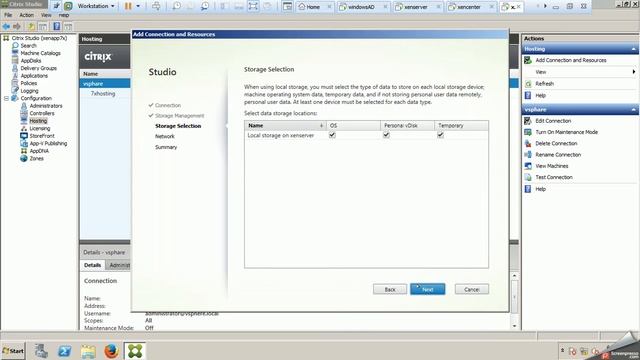Go Back in the wizard
Image resolution: width=640 pixels, height=360 pixels.
(390, 289)
